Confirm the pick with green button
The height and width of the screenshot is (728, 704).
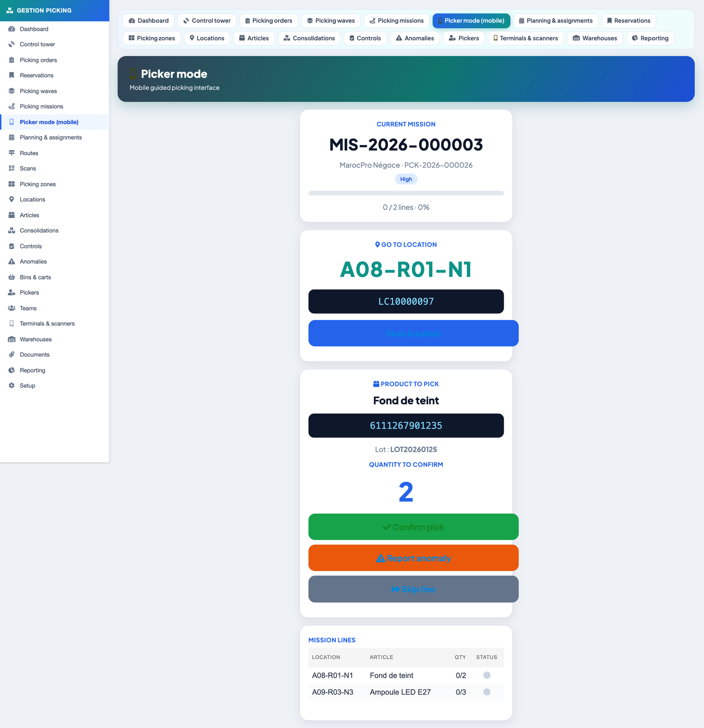coord(413,527)
